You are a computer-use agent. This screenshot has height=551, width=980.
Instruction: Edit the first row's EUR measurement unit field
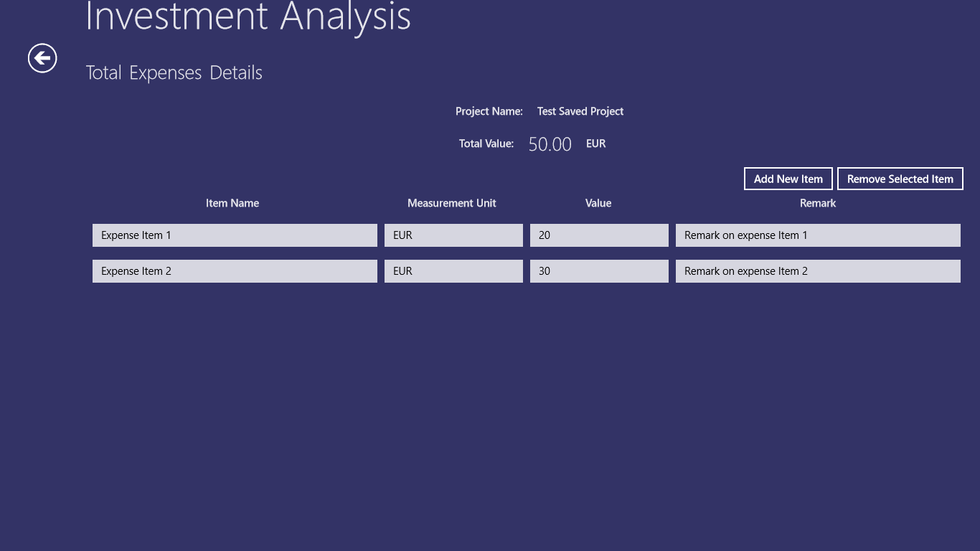pos(453,235)
